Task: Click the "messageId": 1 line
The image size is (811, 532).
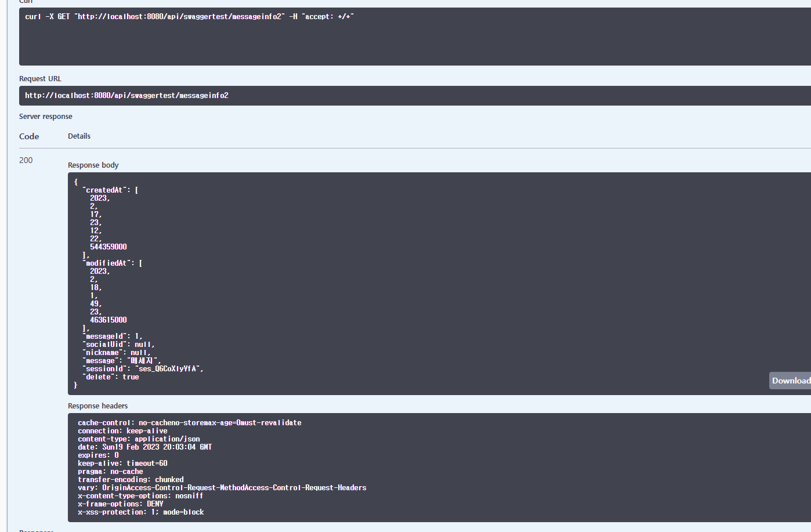Action: tap(113, 336)
